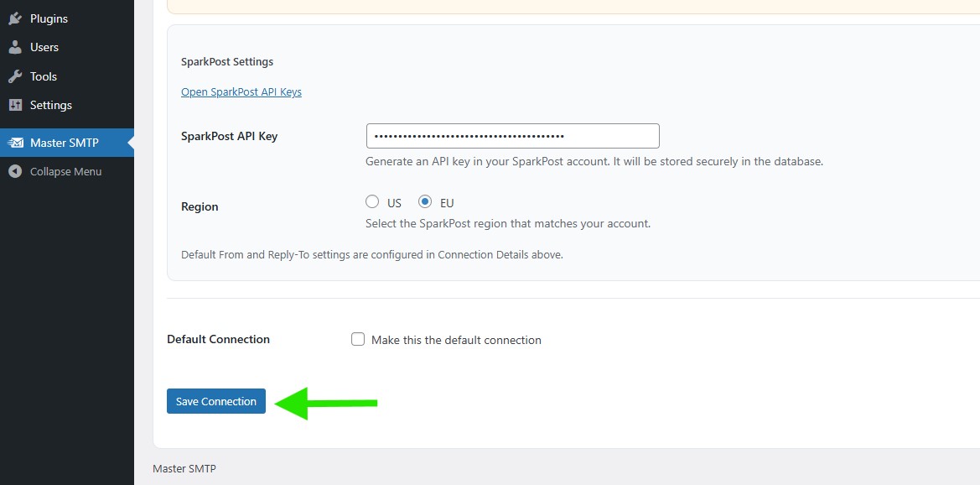Open the SparkPost API Keys link
Image resolution: width=980 pixels, height=485 pixels.
tap(241, 92)
